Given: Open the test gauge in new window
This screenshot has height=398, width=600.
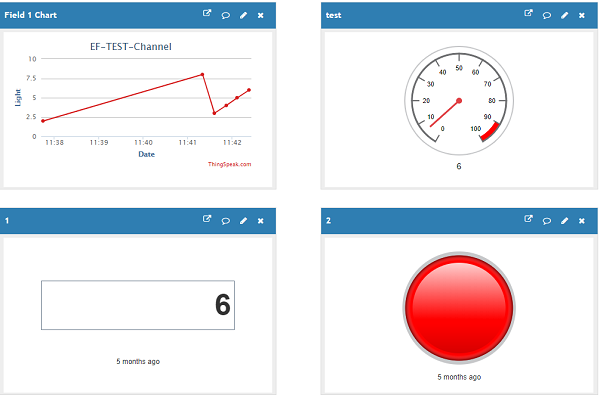Looking at the screenshot, I should (x=528, y=14).
